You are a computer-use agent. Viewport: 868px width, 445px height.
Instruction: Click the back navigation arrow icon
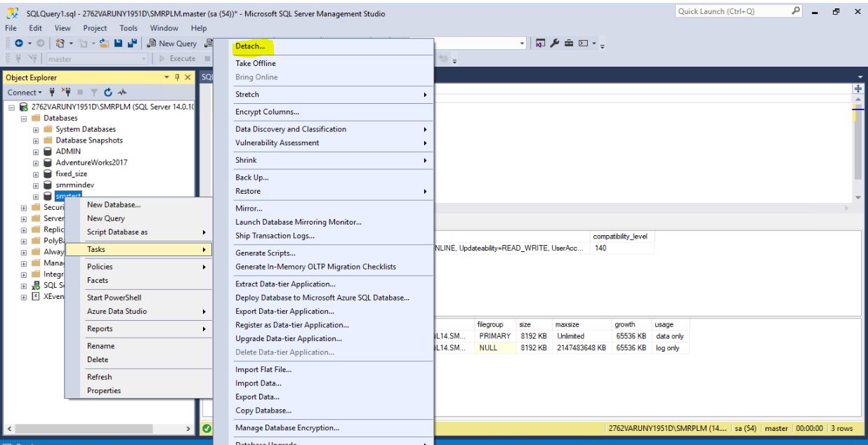pos(20,42)
